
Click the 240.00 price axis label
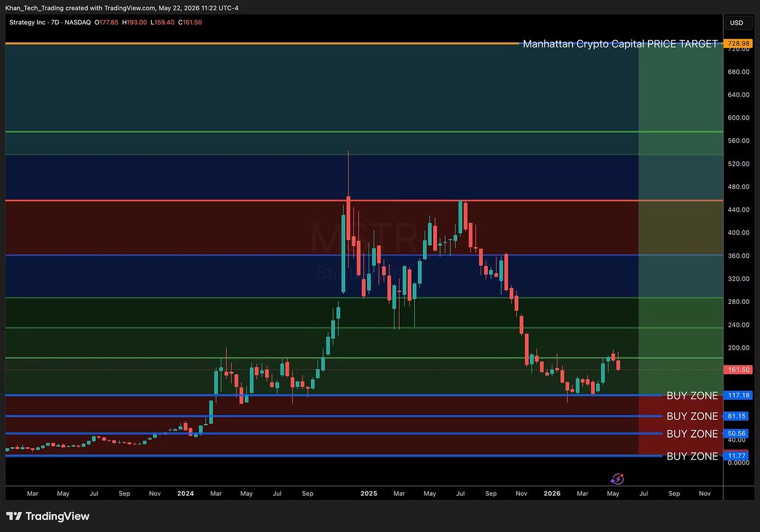pyautogui.click(x=738, y=325)
